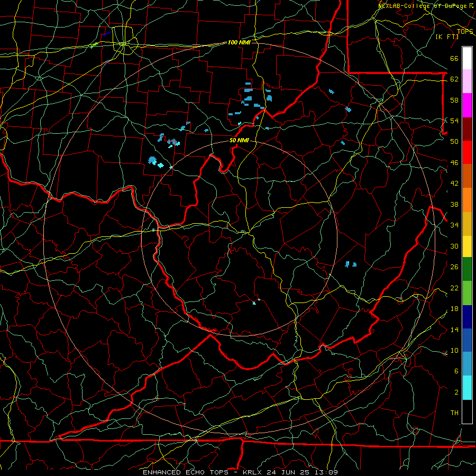Click the '13:09' timestamp
Viewport: 476px width, 476px height.
point(327,472)
